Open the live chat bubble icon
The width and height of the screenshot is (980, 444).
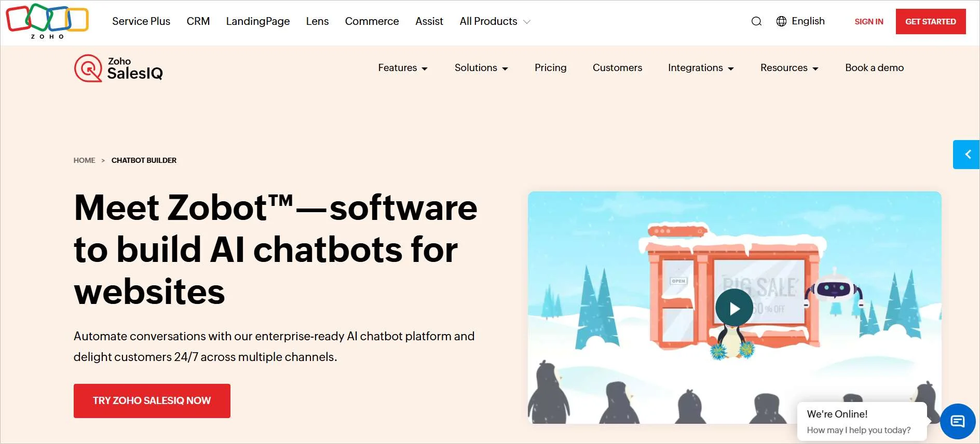pos(958,421)
